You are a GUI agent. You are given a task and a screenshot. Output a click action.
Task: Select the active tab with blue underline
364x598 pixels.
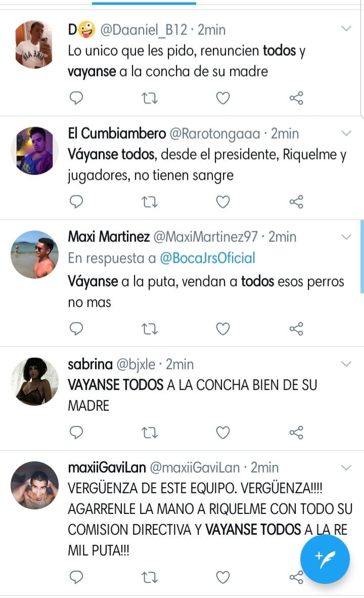coord(144,3)
